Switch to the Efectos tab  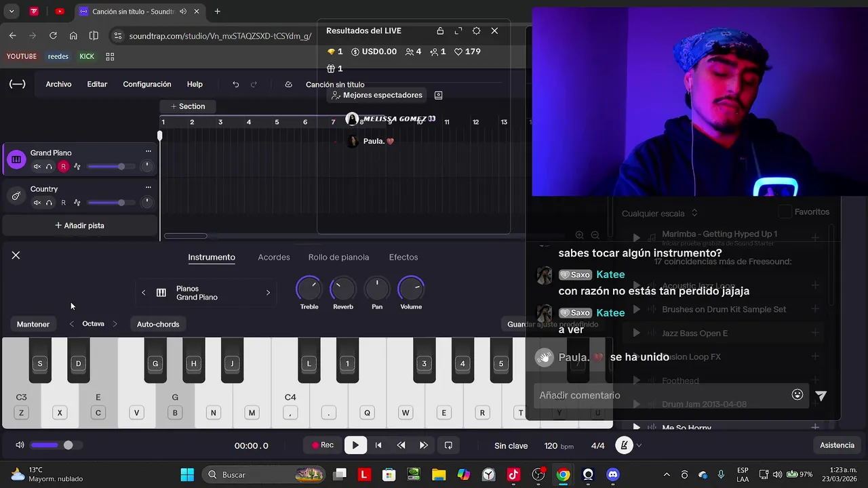(x=403, y=257)
